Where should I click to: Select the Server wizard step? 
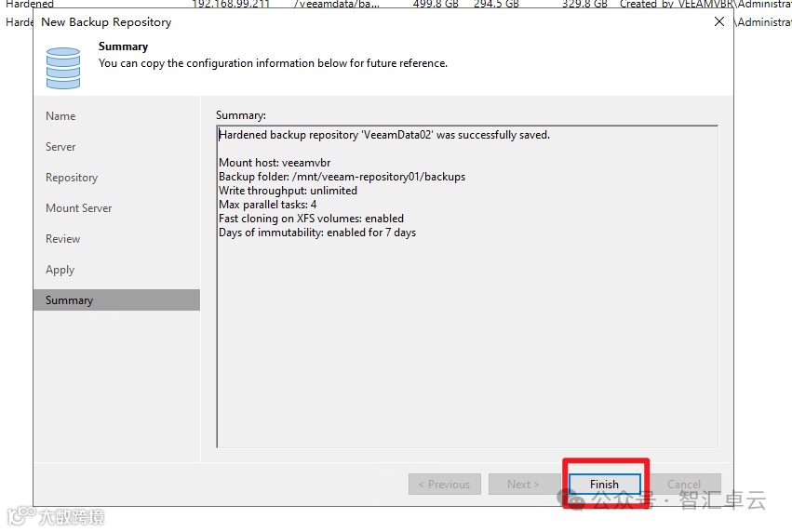[x=60, y=147]
